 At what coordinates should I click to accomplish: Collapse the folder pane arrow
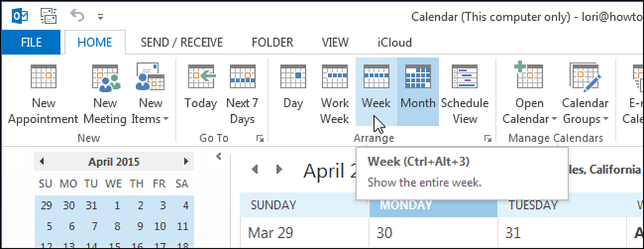(x=218, y=156)
